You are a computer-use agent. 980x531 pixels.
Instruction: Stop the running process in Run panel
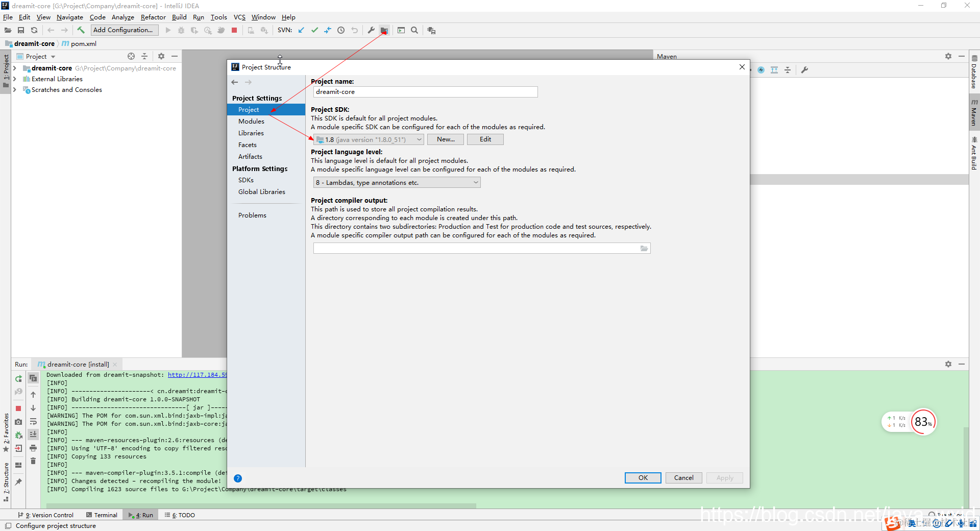18,408
